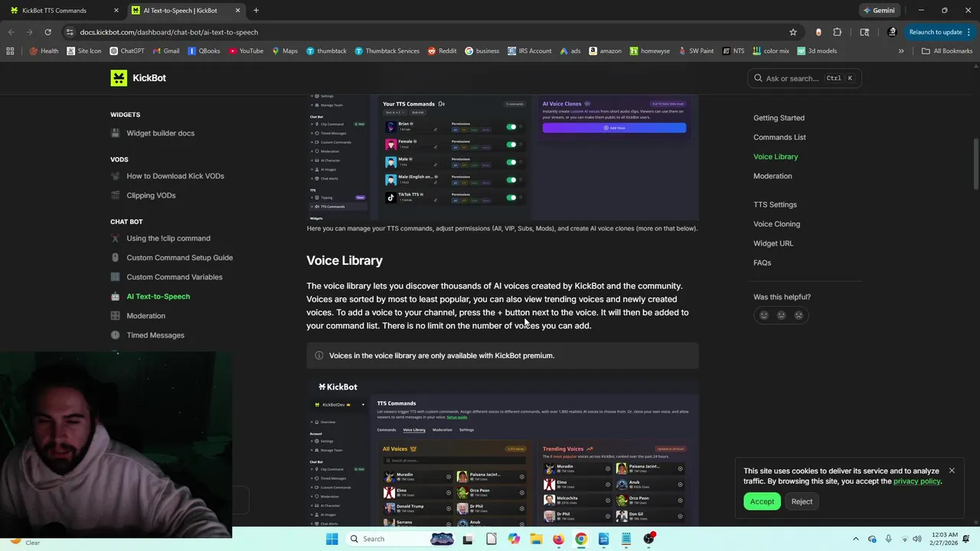
Task: Bookmark this page with the star icon
Action: [793, 32]
